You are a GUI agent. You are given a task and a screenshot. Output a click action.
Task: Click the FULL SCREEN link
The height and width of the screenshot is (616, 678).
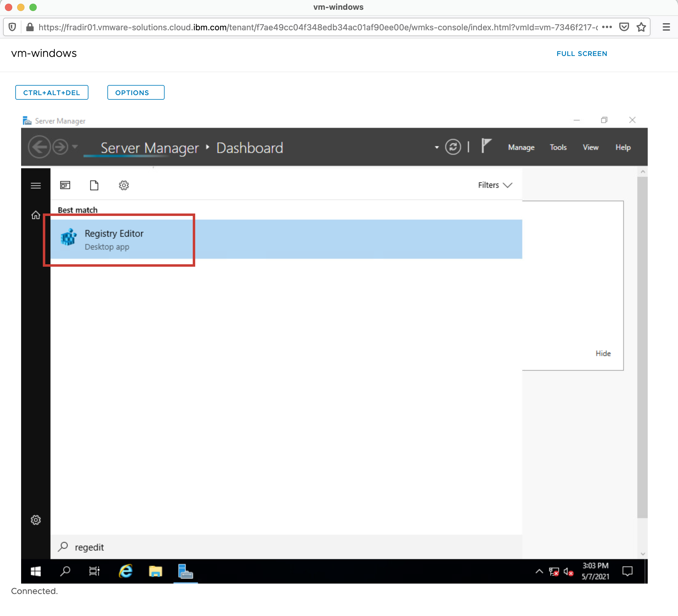pos(582,54)
